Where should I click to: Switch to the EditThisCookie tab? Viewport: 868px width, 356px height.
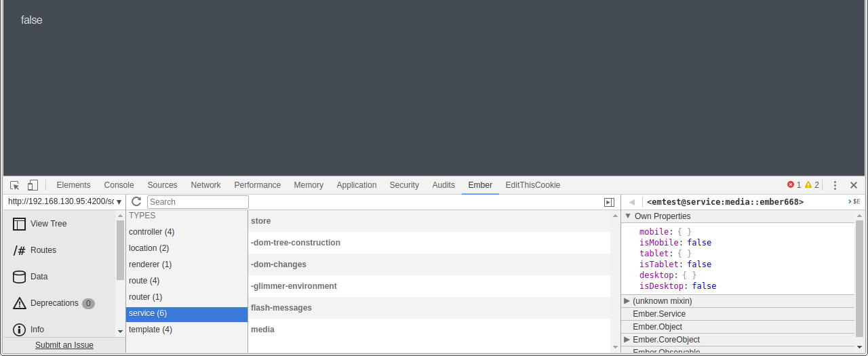coord(532,185)
